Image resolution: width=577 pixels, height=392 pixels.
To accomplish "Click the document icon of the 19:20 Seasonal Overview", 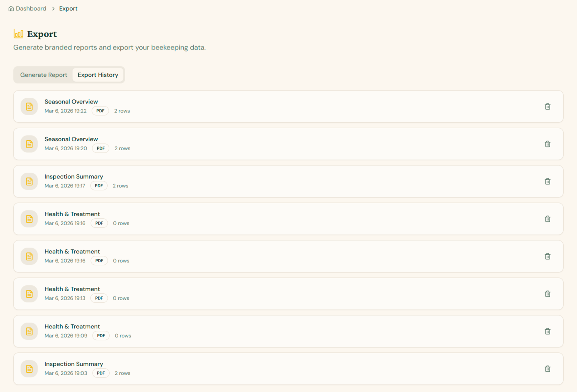I will (29, 144).
